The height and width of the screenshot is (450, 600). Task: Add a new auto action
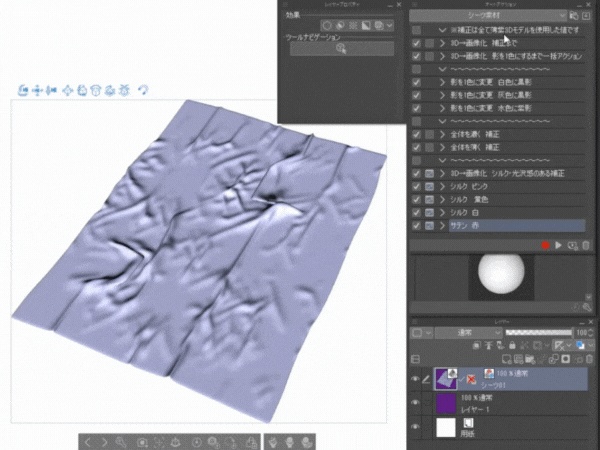click(x=572, y=245)
